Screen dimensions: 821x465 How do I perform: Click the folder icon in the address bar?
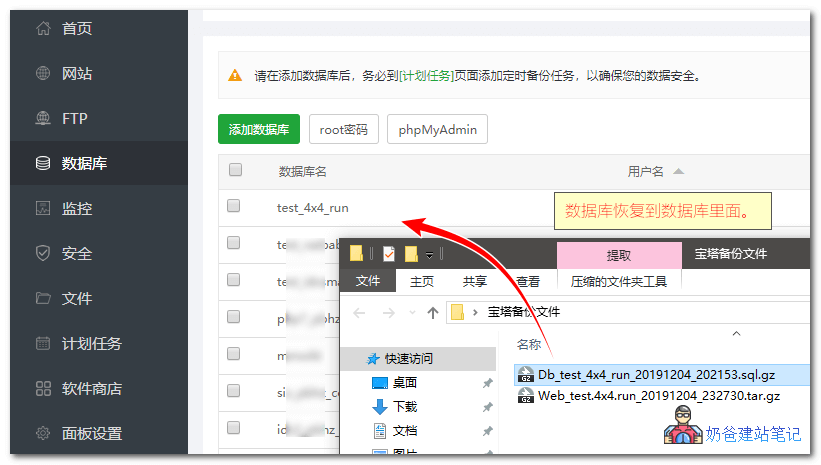[x=458, y=312]
